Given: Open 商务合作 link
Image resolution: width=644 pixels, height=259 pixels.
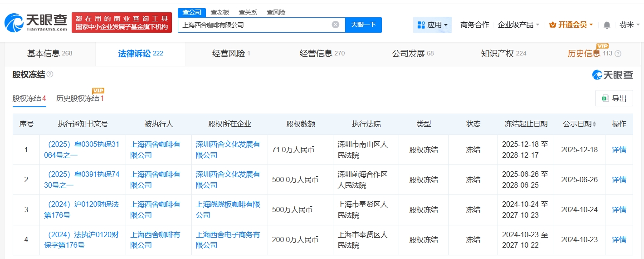Looking at the screenshot, I should click(474, 25).
